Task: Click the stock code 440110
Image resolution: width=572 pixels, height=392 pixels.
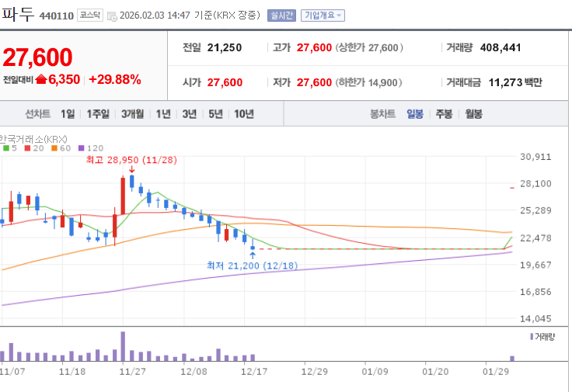Action: tap(57, 16)
